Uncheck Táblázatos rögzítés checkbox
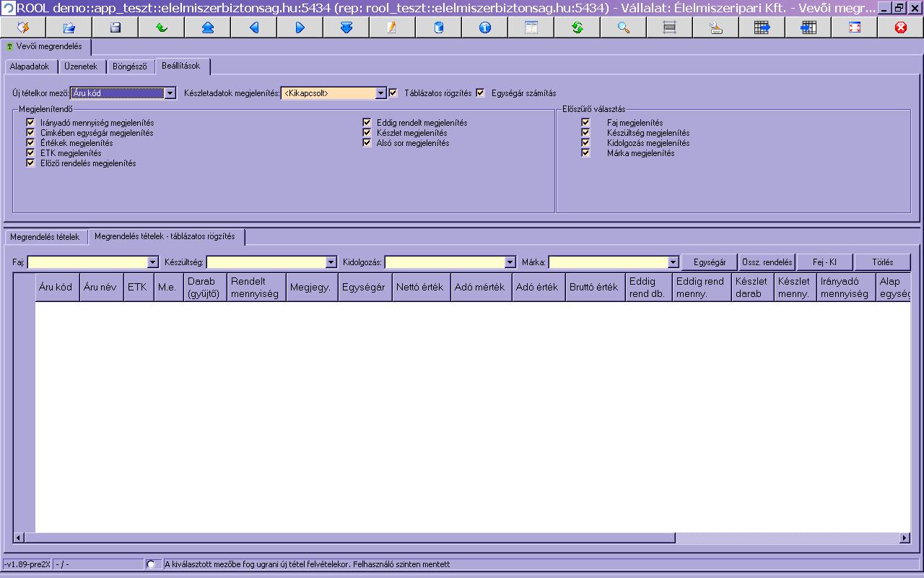924x578 pixels. pos(393,93)
